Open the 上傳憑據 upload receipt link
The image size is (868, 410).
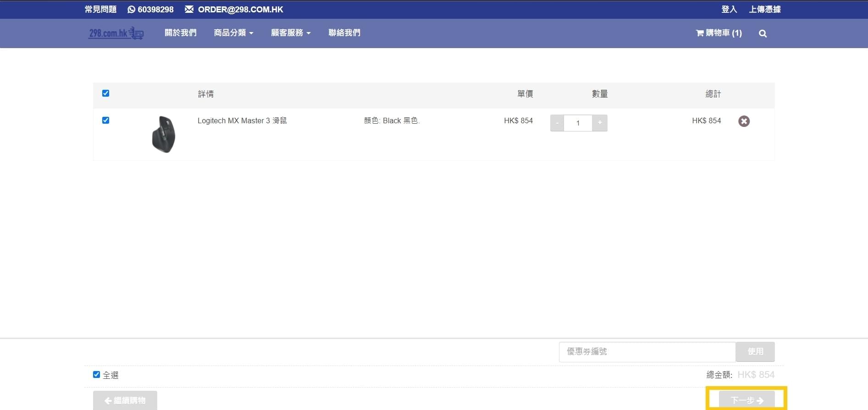click(x=764, y=9)
